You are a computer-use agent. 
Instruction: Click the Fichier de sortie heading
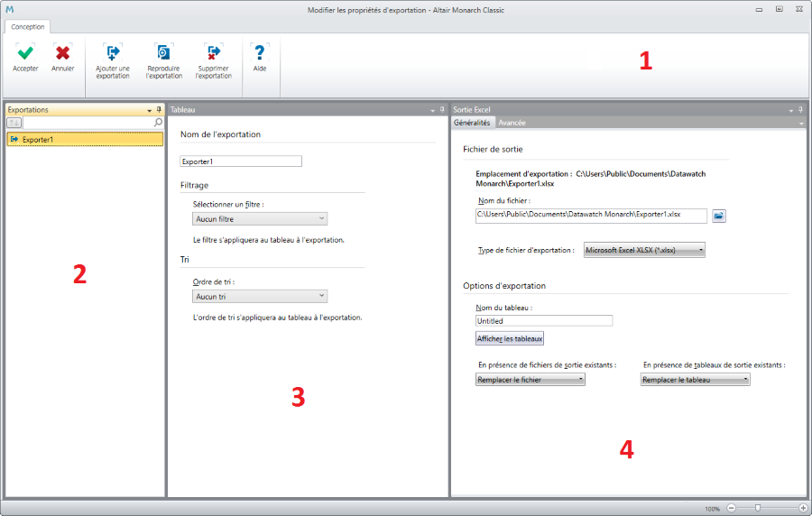point(493,149)
